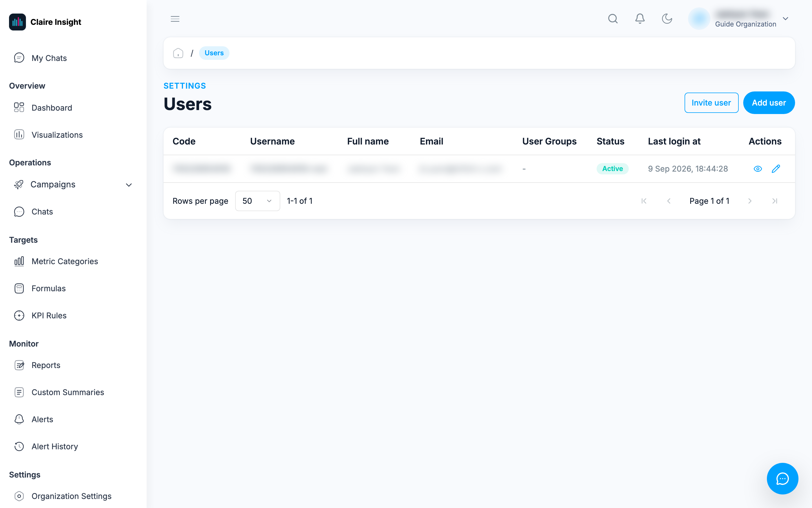Click the Organization Settings gear icon
This screenshot has width=812, height=508.
point(19,496)
